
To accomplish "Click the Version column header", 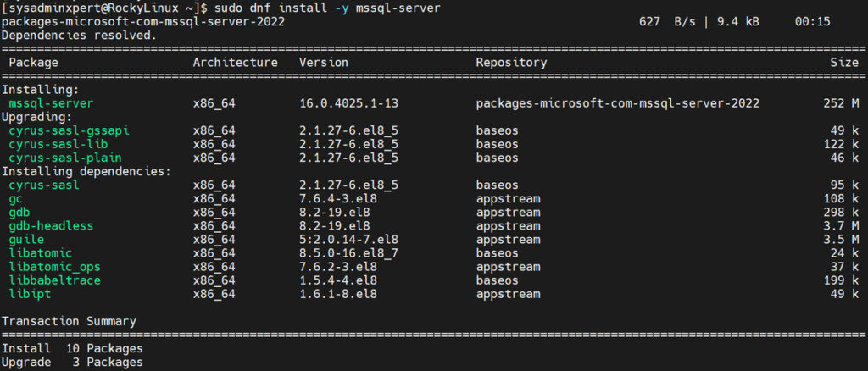I will (324, 63).
